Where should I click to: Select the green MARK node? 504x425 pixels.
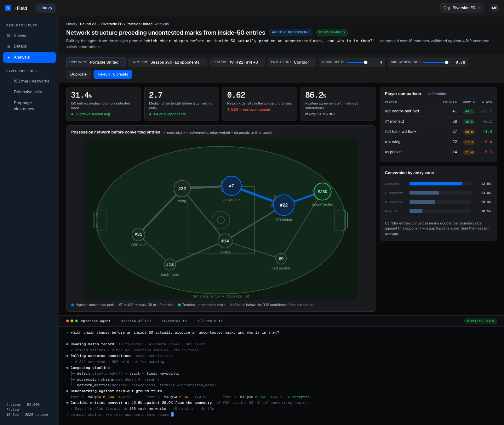pyautogui.click(x=322, y=191)
